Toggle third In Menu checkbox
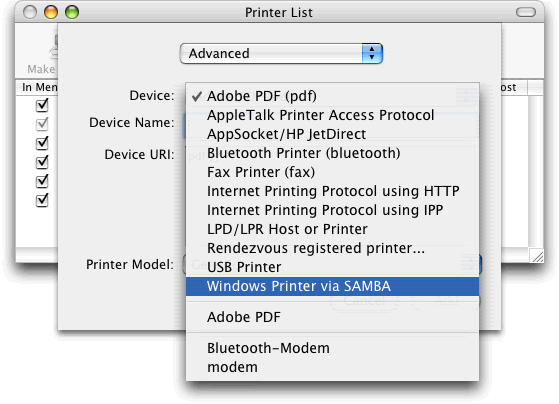The width and height of the screenshot is (559, 404). point(42,143)
